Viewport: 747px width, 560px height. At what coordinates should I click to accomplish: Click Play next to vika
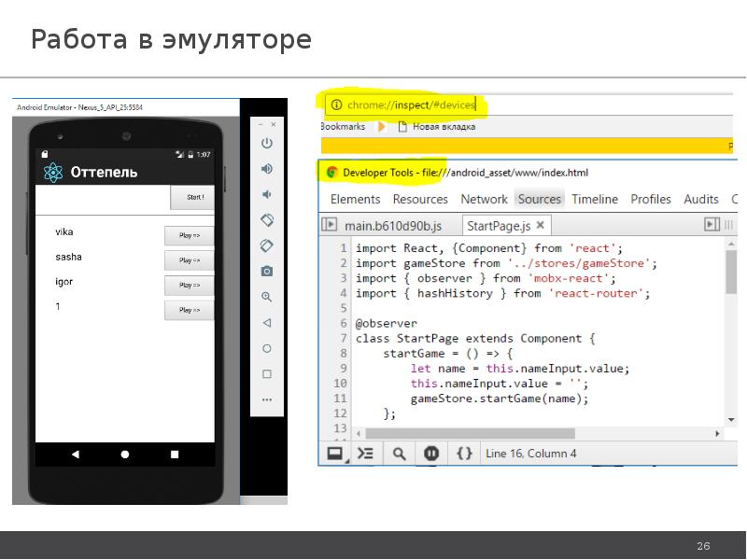189,235
